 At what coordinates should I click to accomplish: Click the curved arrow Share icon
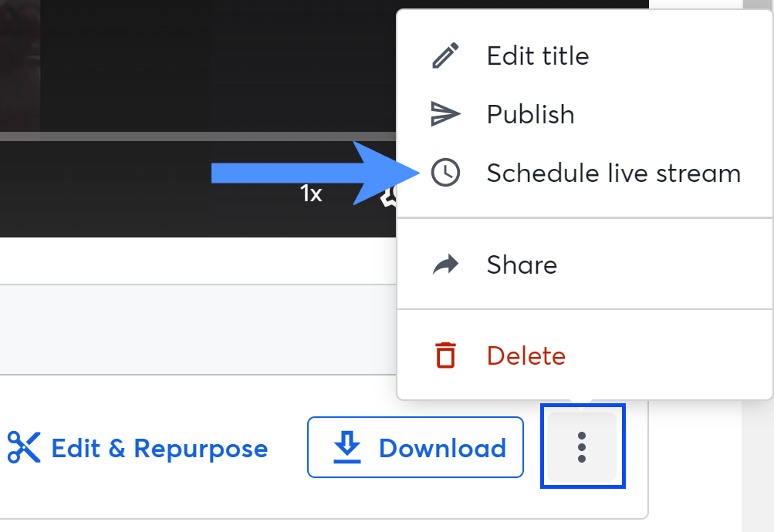pos(444,265)
